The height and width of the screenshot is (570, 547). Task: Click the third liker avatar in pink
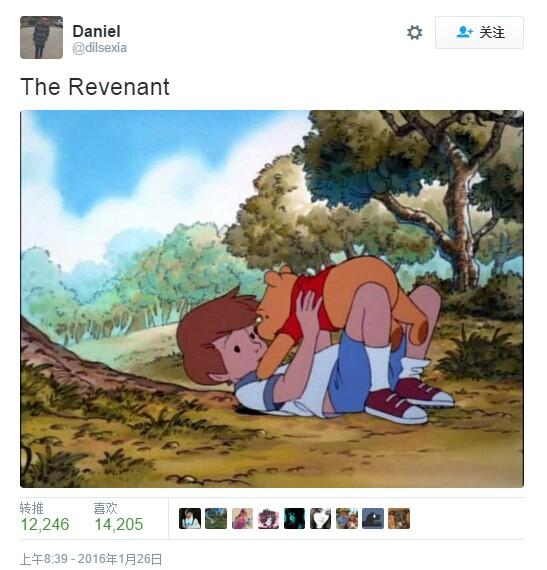(x=242, y=518)
